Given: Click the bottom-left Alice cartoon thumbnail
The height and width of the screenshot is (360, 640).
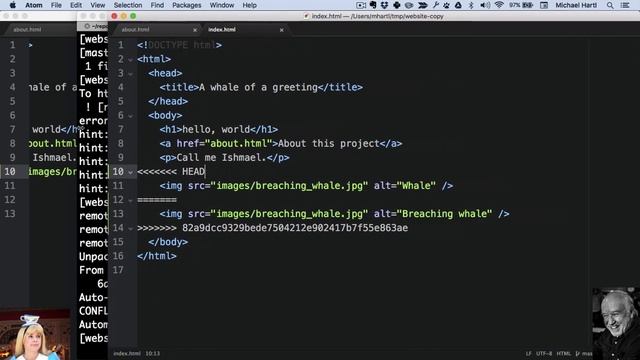Looking at the screenshot, I should point(34,335).
